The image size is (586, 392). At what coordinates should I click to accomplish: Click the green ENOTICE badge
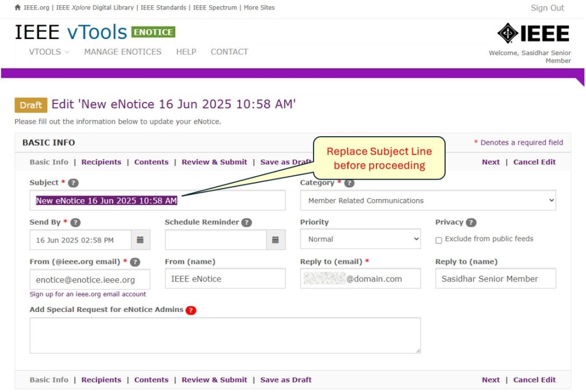click(x=153, y=32)
